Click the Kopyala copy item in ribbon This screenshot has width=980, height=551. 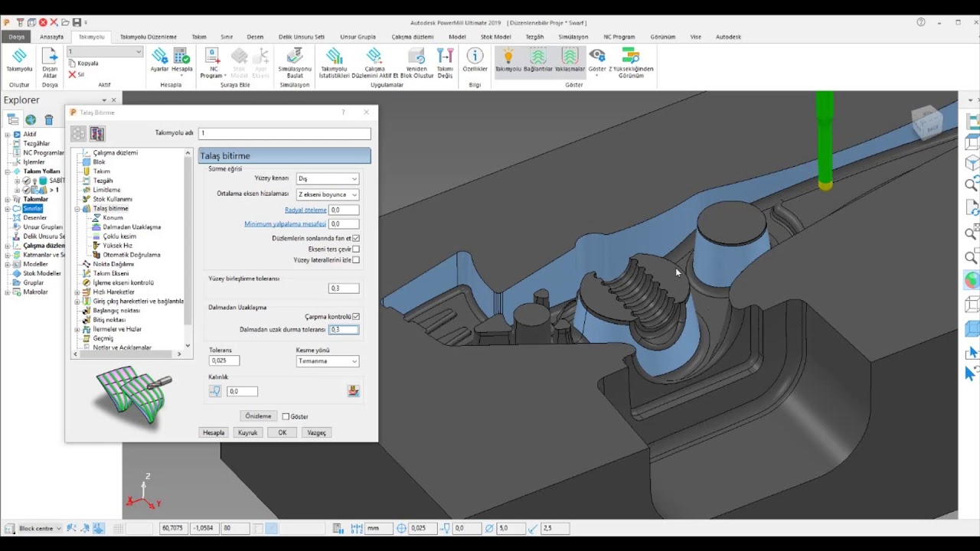[x=83, y=64]
